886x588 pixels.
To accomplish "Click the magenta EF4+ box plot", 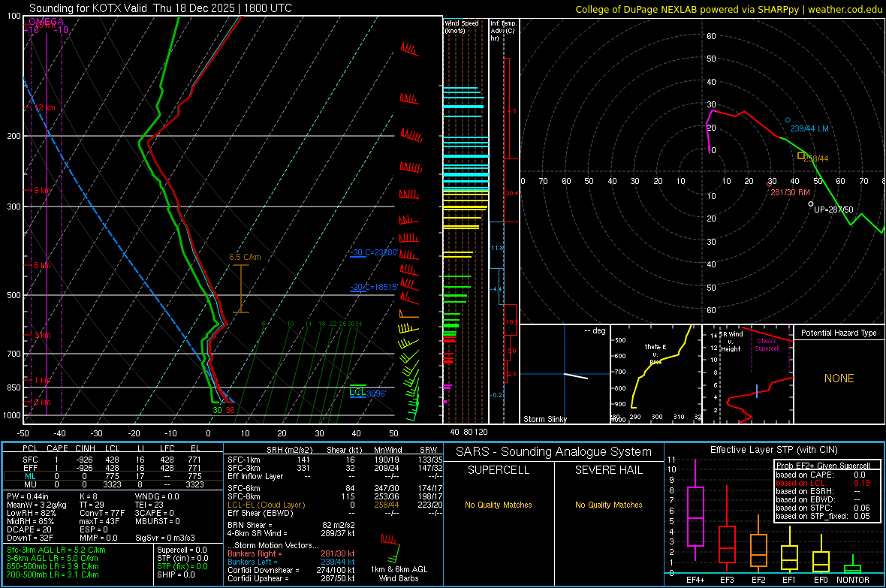I will tap(695, 511).
